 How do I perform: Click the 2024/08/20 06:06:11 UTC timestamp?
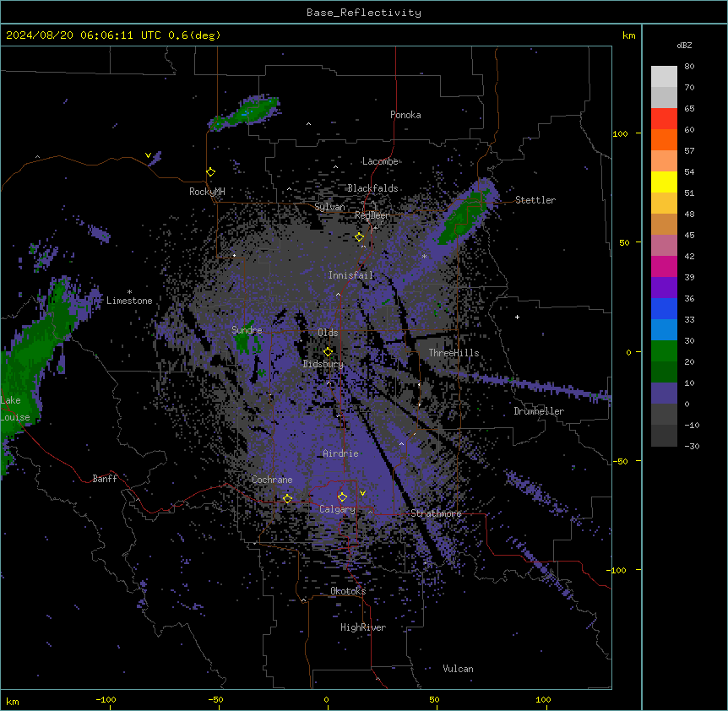[x=84, y=35]
